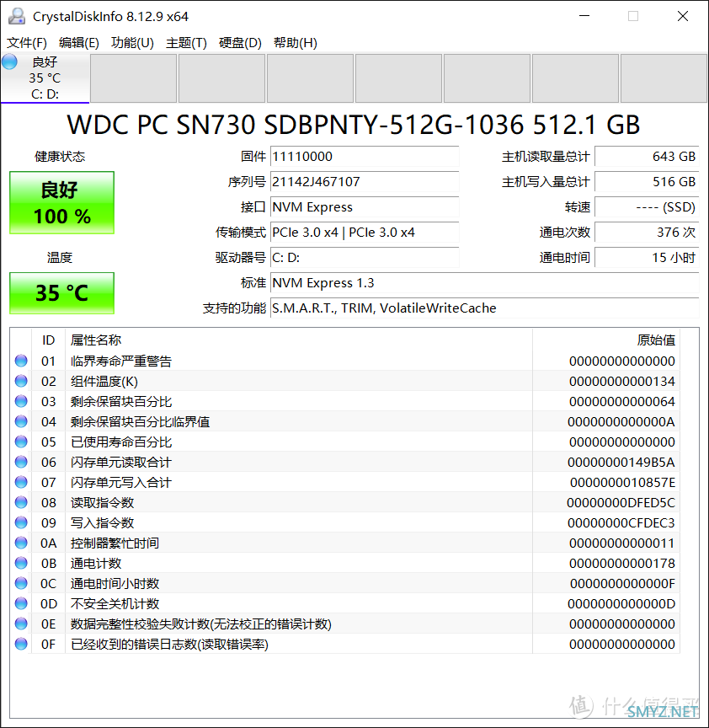Click raw value 00000000000178

point(621,563)
